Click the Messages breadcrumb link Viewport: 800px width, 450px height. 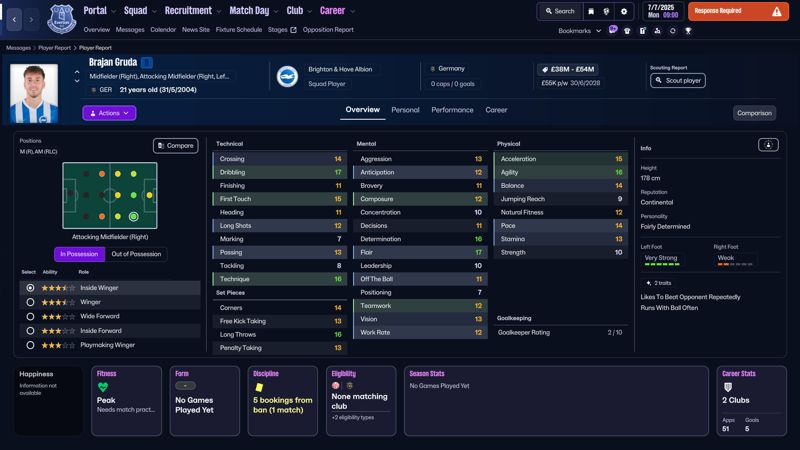[18, 48]
